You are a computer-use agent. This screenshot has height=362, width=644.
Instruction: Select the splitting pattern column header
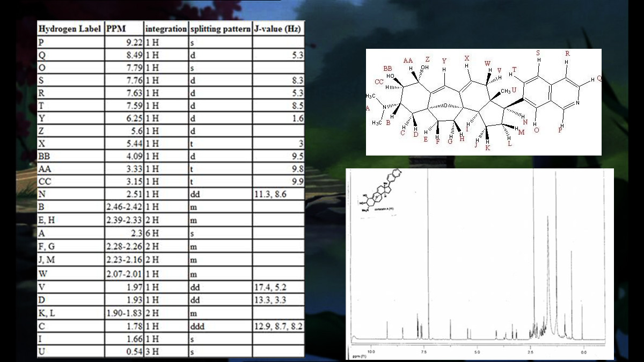220,28
